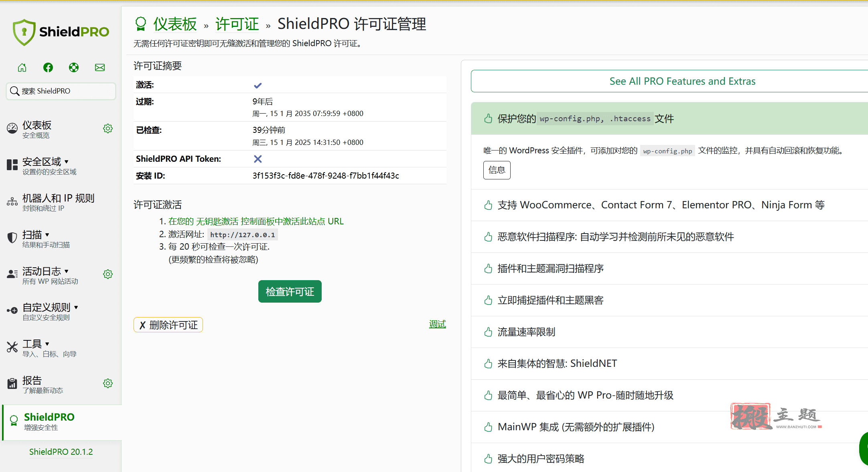
Task: Click the 信息 button
Action: pyautogui.click(x=497, y=170)
